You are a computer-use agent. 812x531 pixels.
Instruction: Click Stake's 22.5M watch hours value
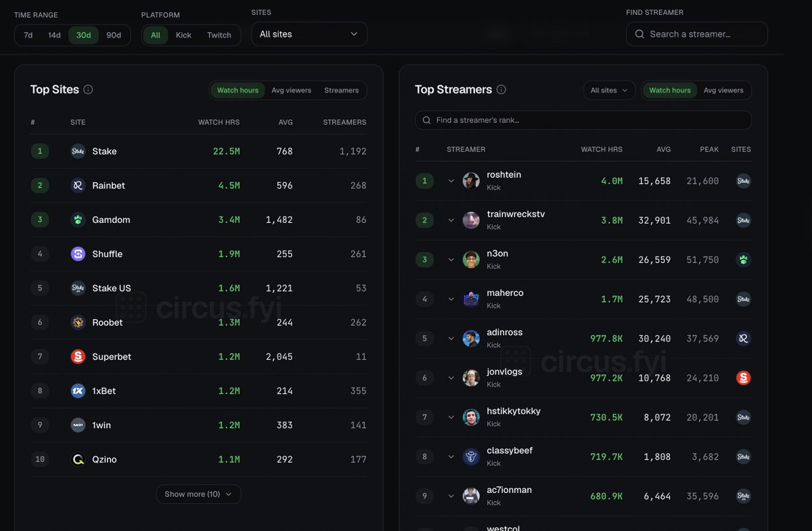(x=226, y=151)
